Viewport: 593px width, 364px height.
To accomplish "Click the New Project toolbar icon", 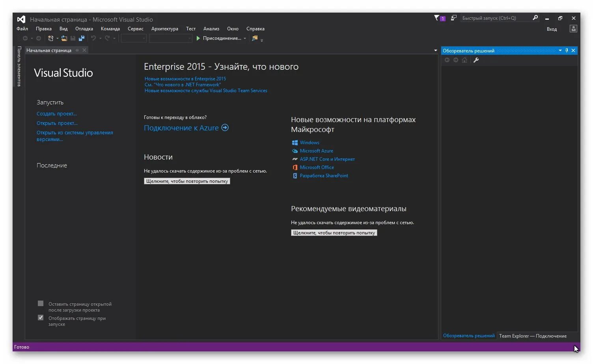I will [x=50, y=38].
